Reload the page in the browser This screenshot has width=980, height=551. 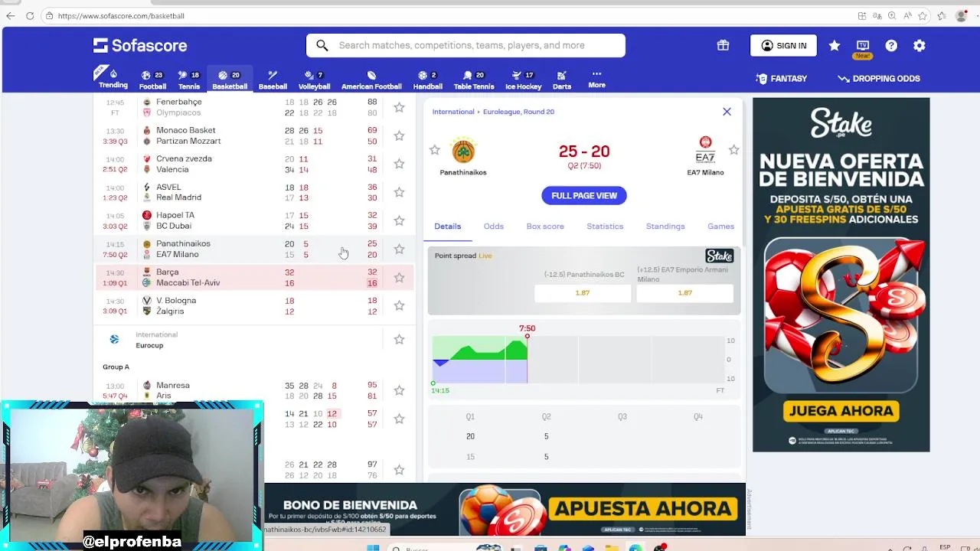pyautogui.click(x=30, y=15)
